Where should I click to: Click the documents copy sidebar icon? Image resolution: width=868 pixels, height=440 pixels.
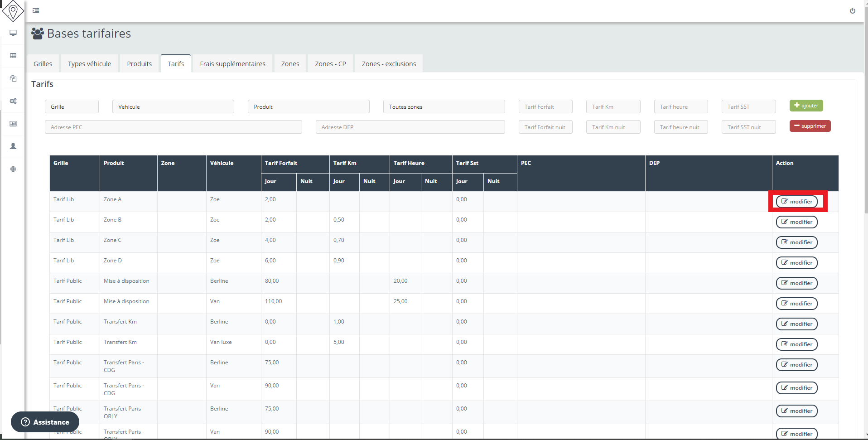[13, 78]
